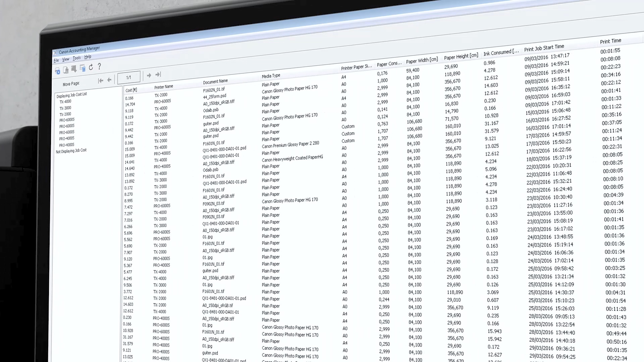This screenshot has width=644, height=362.
Task: Click the cost value 8.270
Action: [128, 194]
